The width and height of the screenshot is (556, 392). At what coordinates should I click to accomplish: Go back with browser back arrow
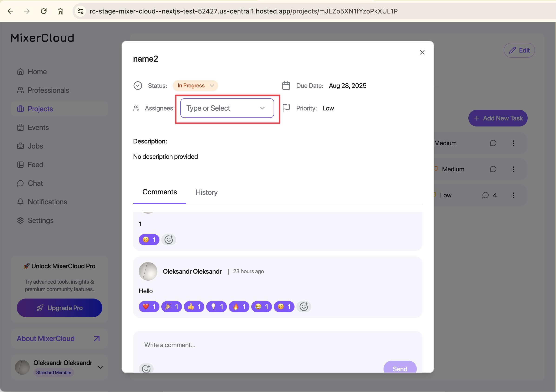tap(10, 11)
